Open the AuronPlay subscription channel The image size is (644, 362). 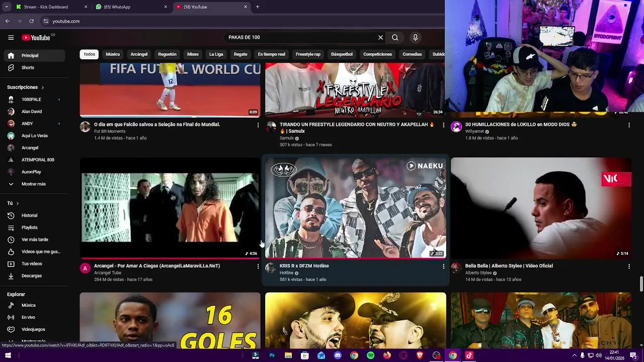click(x=35, y=172)
